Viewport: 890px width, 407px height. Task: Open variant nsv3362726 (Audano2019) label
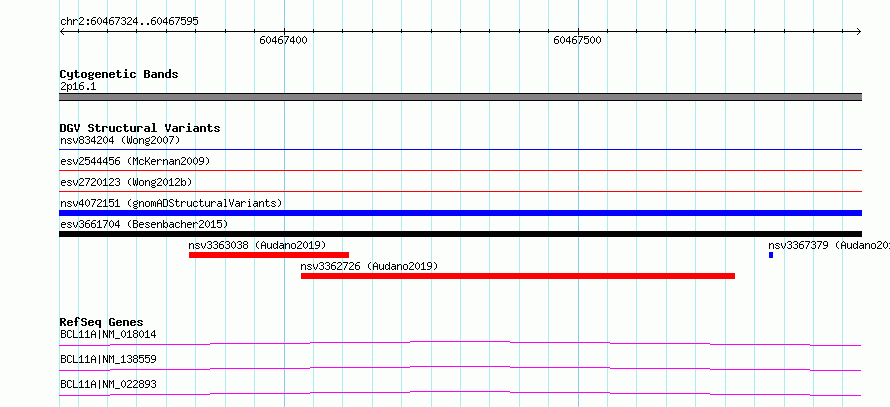tap(370, 266)
